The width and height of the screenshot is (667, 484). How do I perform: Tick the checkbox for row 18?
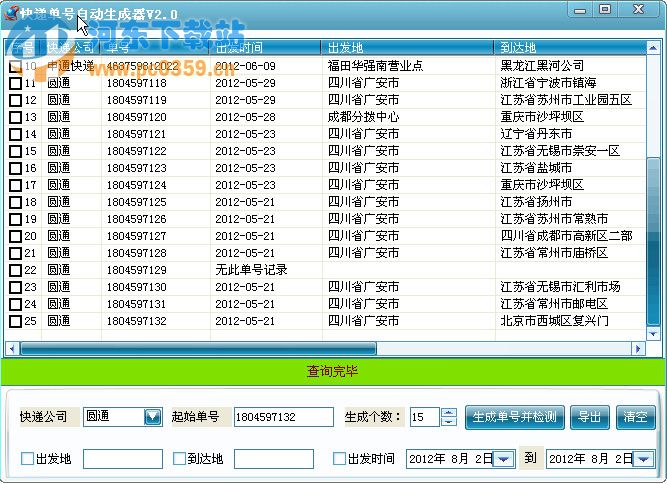click(15, 202)
